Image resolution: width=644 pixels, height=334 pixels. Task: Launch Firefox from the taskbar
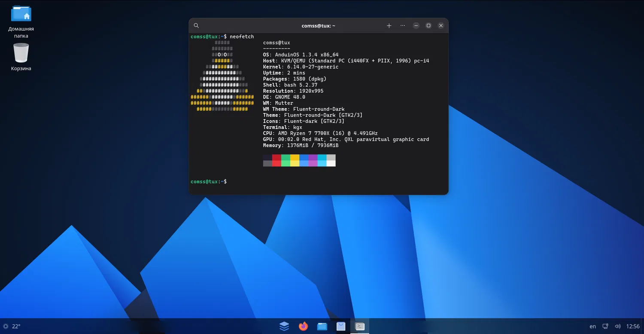304,326
